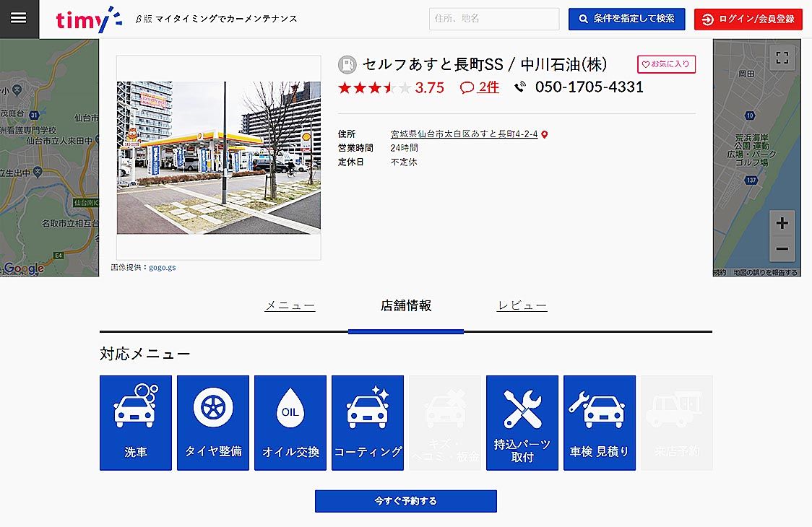Focus the 住所、地名 search field
The image size is (812, 527).
point(494,19)
